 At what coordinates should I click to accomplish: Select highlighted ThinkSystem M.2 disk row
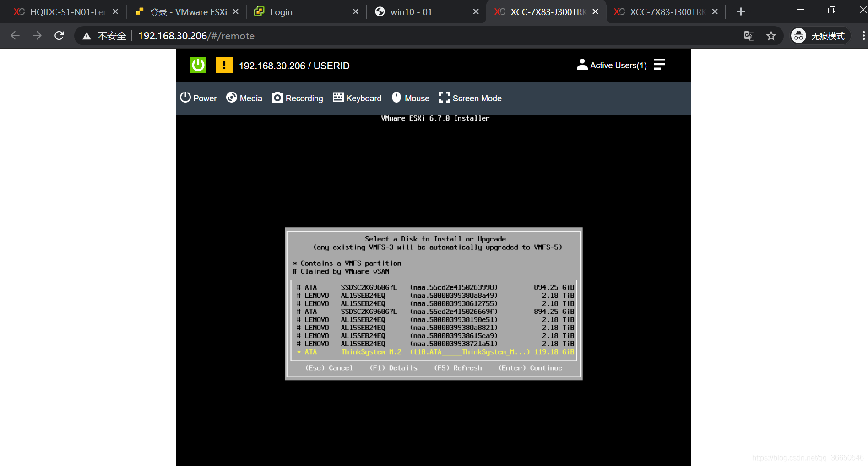[434, 352]
